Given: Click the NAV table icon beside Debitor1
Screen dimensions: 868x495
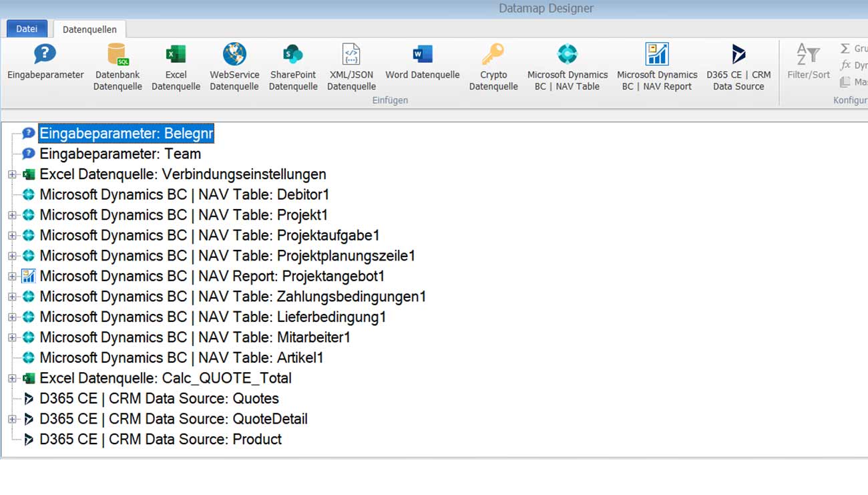Looking at the screenshot, I should pyautogui.click(x=28, y=194).
